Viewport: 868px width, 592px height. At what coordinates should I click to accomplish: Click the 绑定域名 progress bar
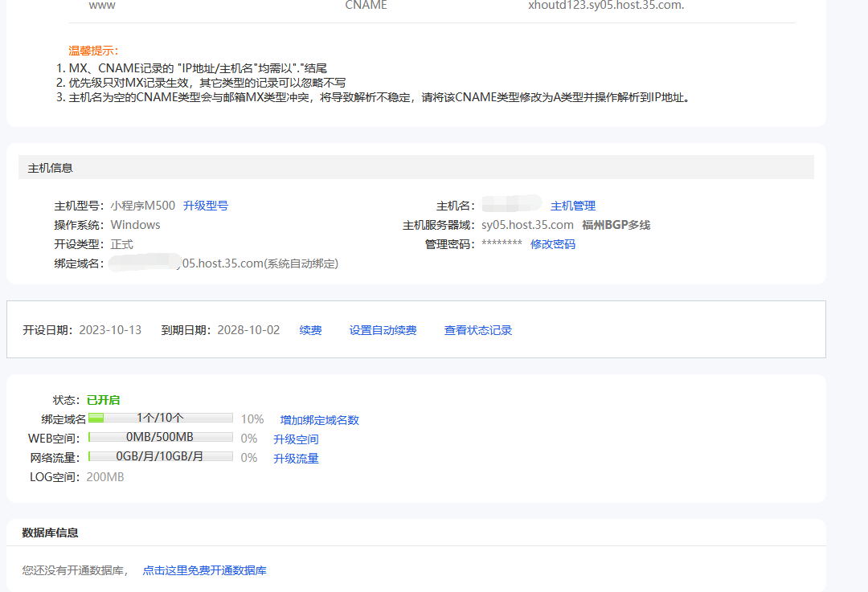pyautogui.click(x=161, y=418)
